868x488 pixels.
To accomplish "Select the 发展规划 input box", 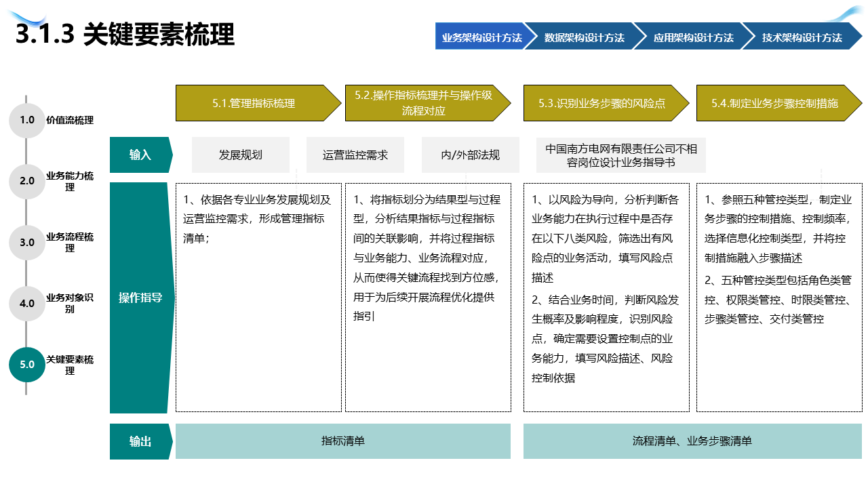I will tap(241, 155).
